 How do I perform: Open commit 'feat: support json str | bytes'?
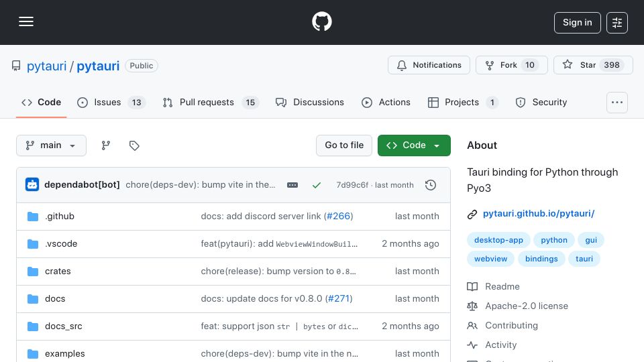tap(279, 326)
